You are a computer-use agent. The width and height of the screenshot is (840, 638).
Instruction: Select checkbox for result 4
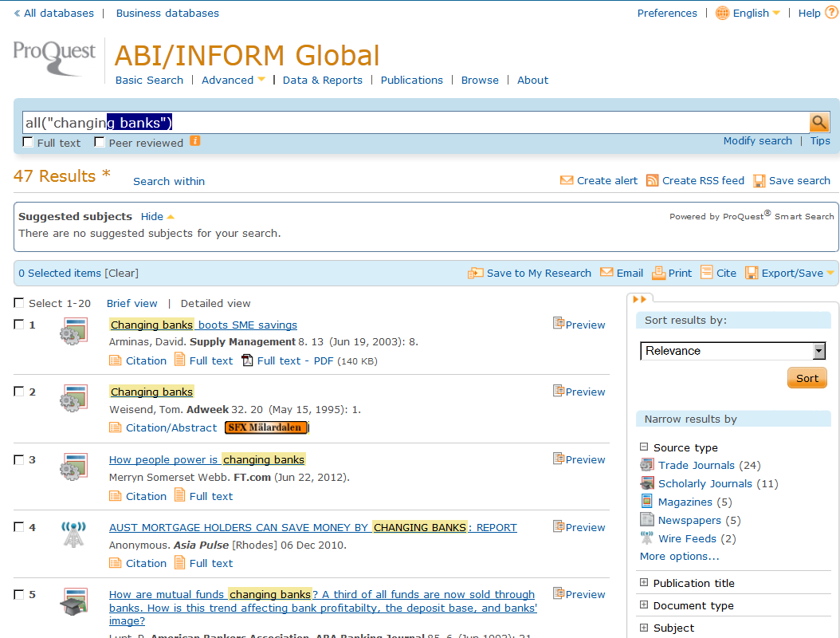click(19, 527)
